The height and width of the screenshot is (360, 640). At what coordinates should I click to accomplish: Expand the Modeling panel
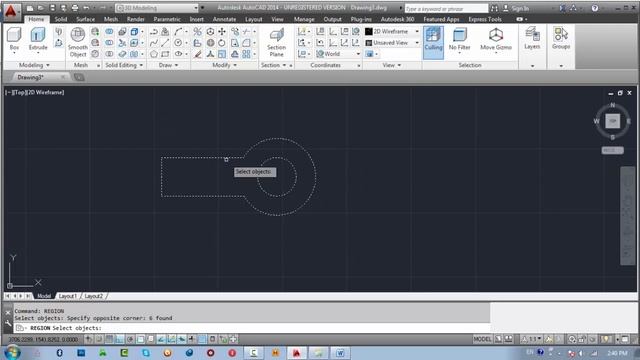(34, 65)
